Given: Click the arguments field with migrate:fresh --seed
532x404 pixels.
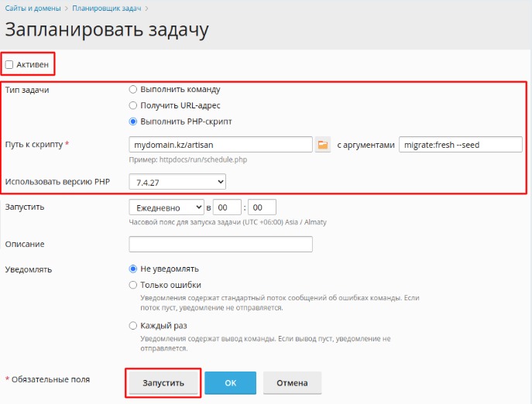Looking at the screenshot, I should tap(461, 145).
